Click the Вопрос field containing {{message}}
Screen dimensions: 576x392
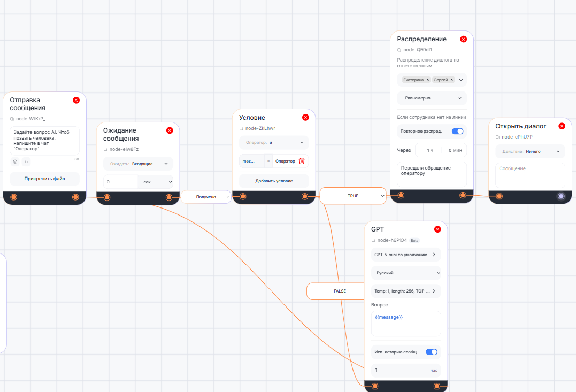pyautogui.click(x=406, y=323)
